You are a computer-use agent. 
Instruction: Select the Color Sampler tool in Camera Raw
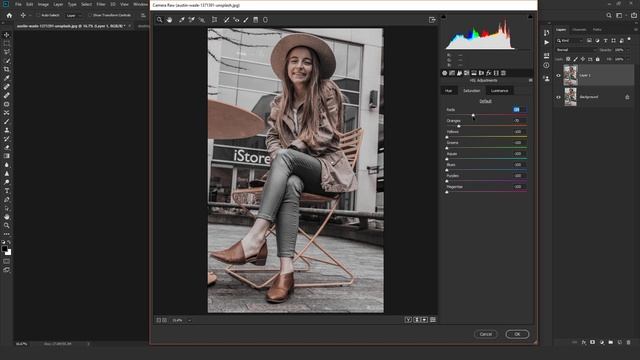coord(191,20)
